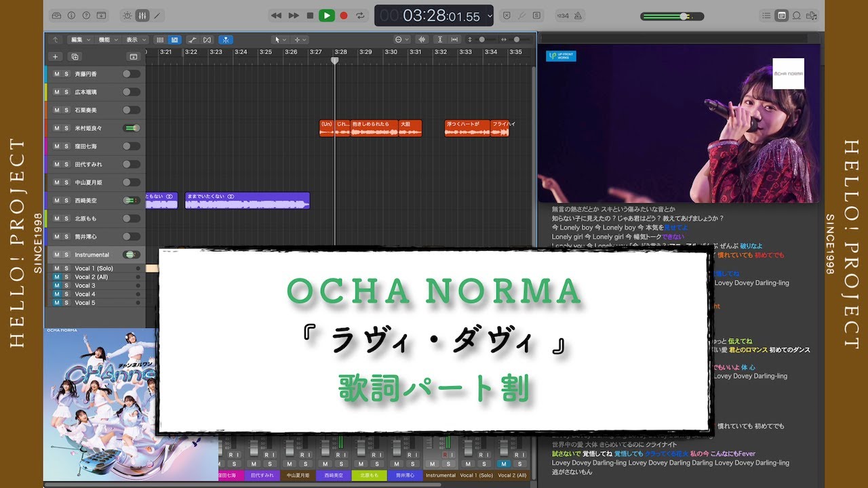The width and height of the screenshot is (868, 488).
Task: Open the Snap mode dropdown
Action: coord(401,40)
